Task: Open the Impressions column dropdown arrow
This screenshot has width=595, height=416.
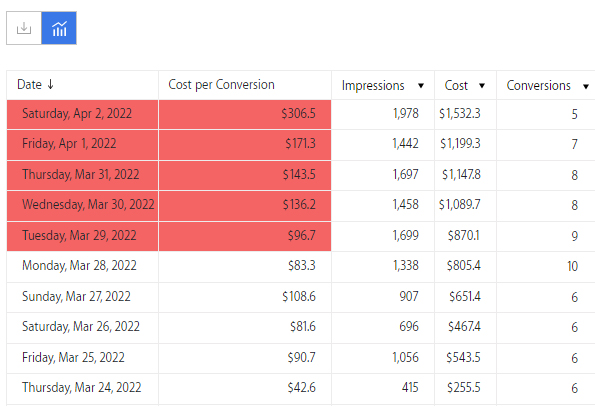Action: point(420,85)
